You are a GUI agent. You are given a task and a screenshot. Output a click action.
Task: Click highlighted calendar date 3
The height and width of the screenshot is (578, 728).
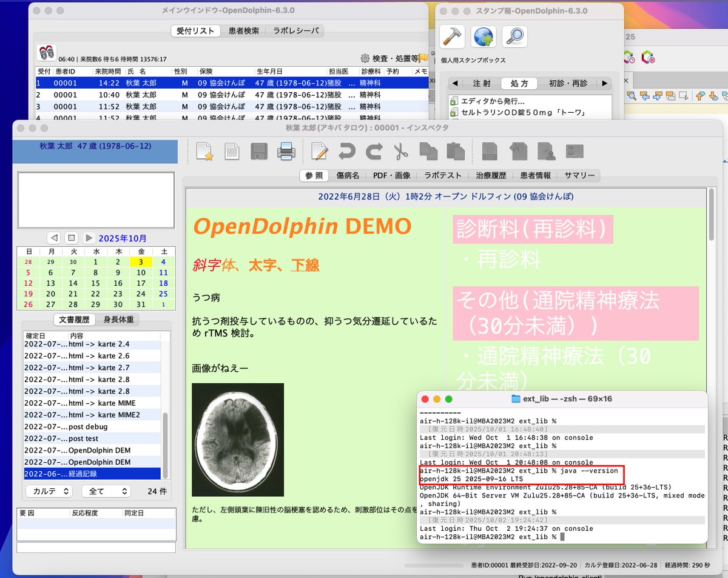pos(141,262)
